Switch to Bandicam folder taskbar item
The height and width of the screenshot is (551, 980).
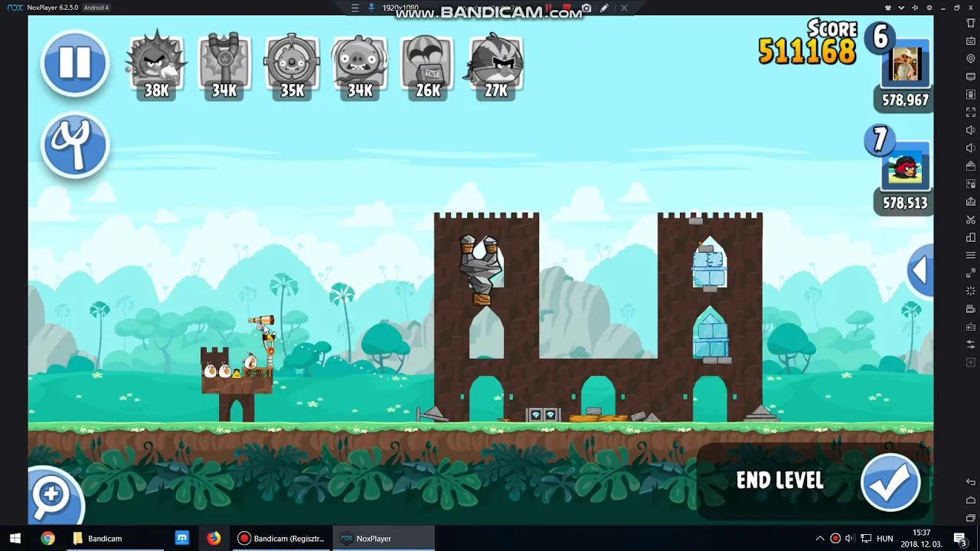115,539
